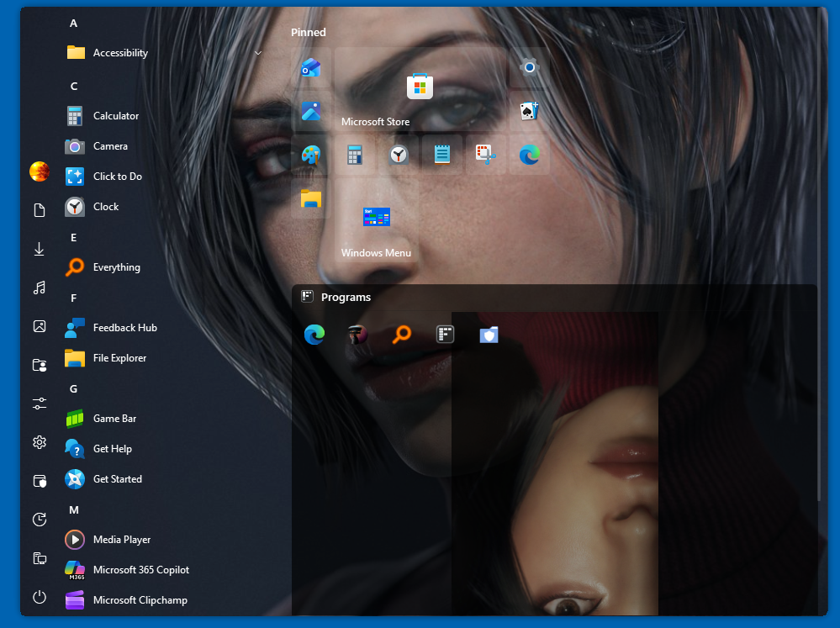Image resolution: width=840 pixels, height=628 pixels.
Task: Launch Paint from the pinned tiles
Action: point(311,156)
